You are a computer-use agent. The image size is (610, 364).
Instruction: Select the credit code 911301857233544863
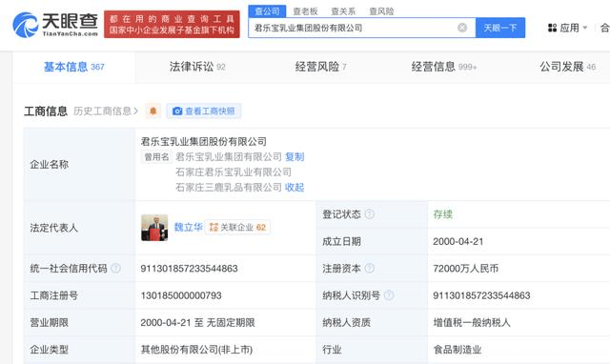point(189,269)
